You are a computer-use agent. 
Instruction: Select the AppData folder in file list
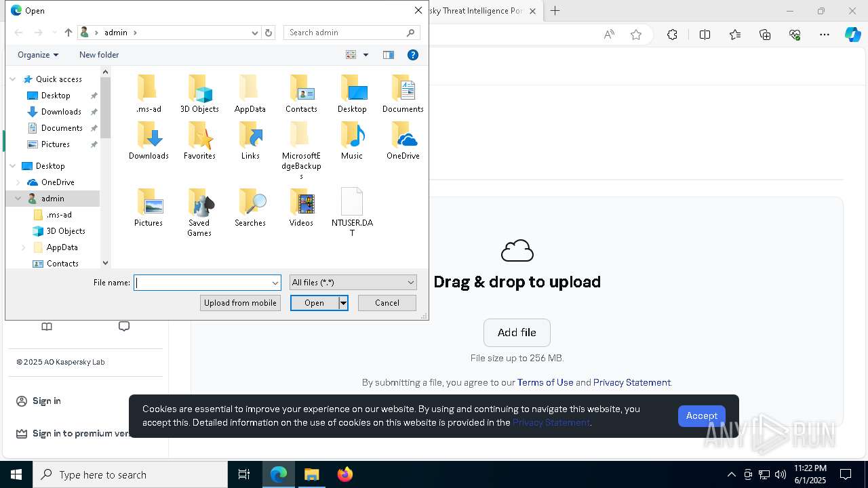(x=250, y=94)
